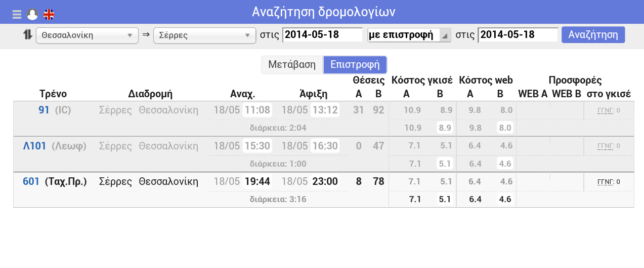Select class B web price 4.6 for train Λ101
Image resolution: width=644 pixels, height=268 pixels.
pos(505,164)
